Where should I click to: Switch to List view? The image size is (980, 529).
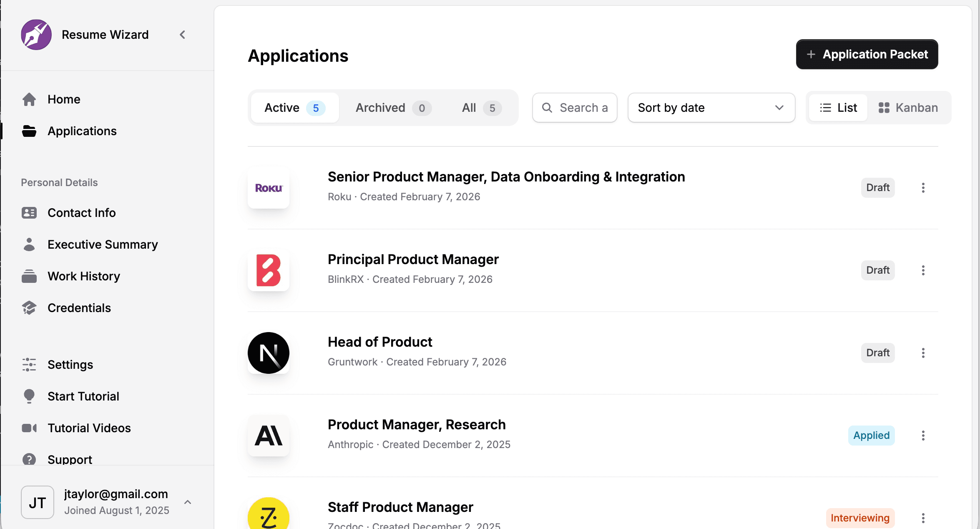(x=838, y=108)
